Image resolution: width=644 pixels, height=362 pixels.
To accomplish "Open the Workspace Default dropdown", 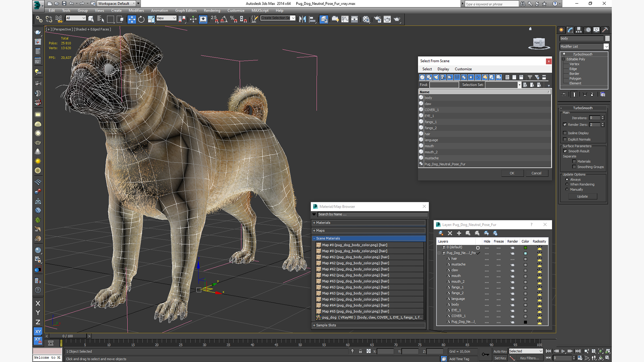I will 116,3.
